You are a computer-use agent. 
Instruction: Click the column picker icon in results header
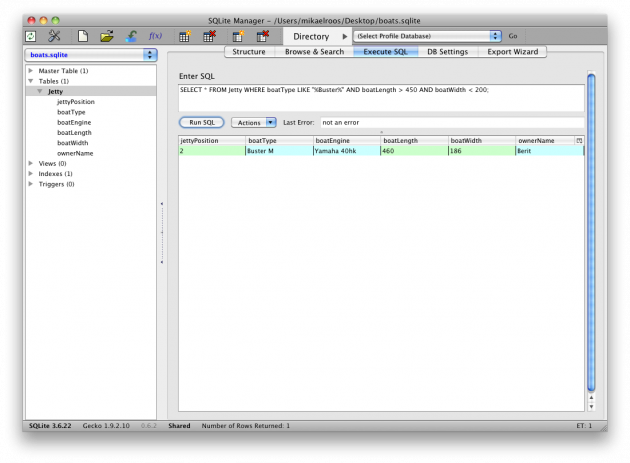pos(579,141)
